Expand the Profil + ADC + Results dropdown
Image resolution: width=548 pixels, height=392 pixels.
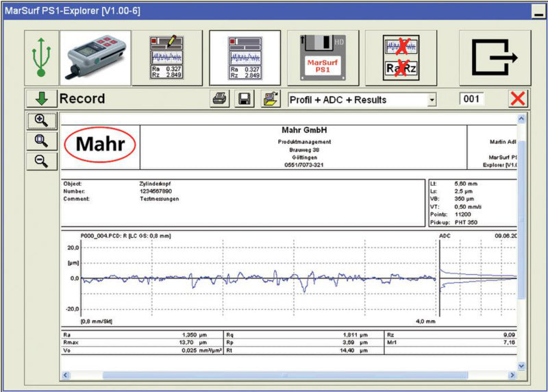(x=431, y=100)
